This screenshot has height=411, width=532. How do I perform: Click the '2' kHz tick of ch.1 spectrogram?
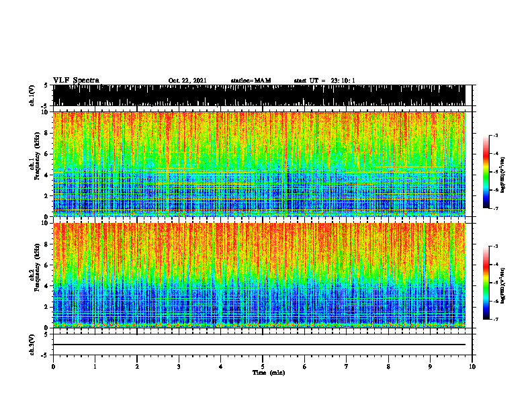click(47, 196)
